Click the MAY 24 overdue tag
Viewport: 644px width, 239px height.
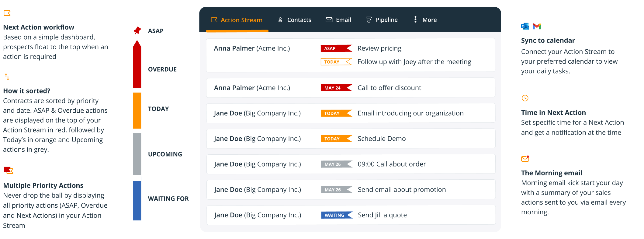336,88
